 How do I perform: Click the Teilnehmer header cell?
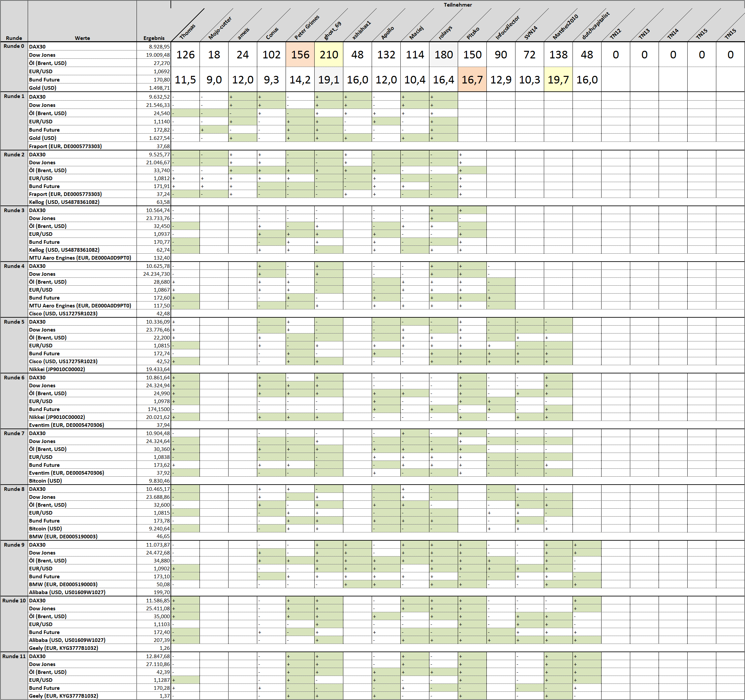(457, 5)
